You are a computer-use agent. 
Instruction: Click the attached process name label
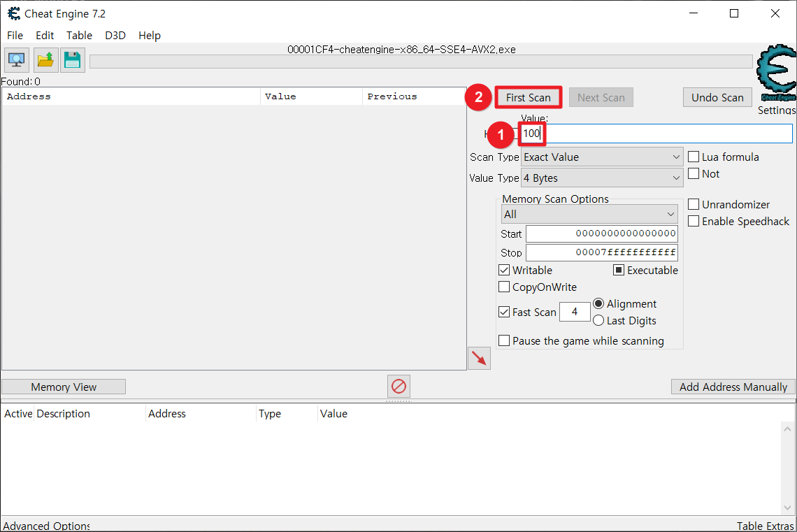coord(401,50)
